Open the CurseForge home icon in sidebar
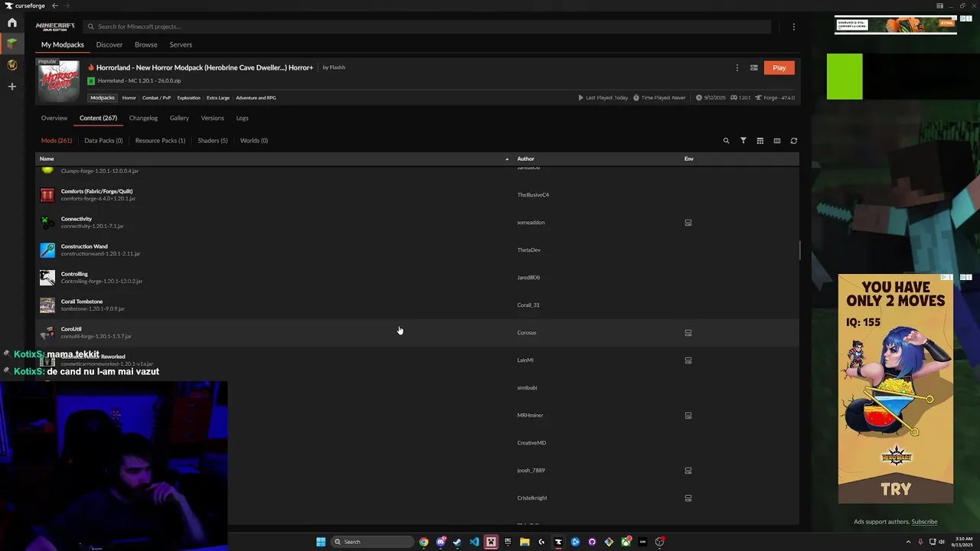The width and height of the screenshot is (980, 551). (x=12, y=22)
